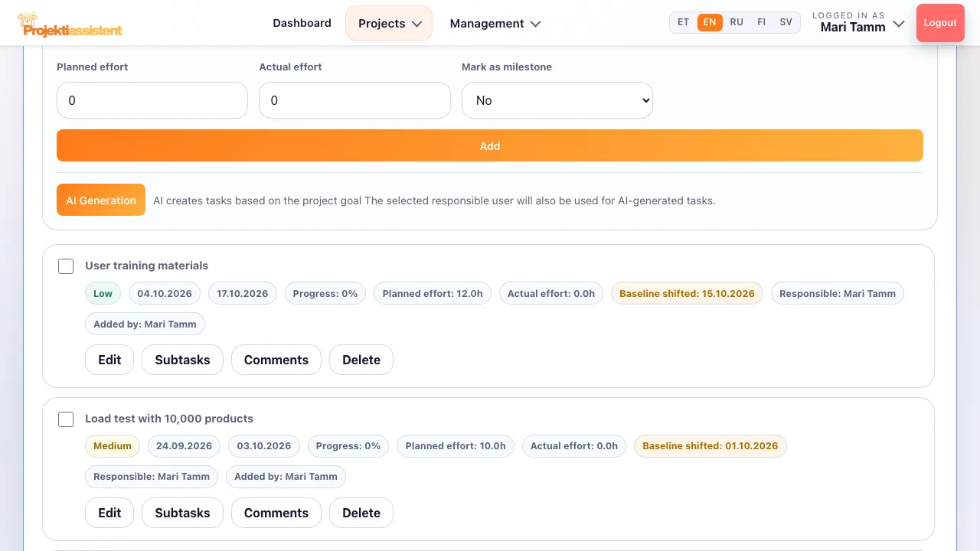This screenshot has height=551, width=980.
Task: Click the Low priority badge
Action: 103,293
